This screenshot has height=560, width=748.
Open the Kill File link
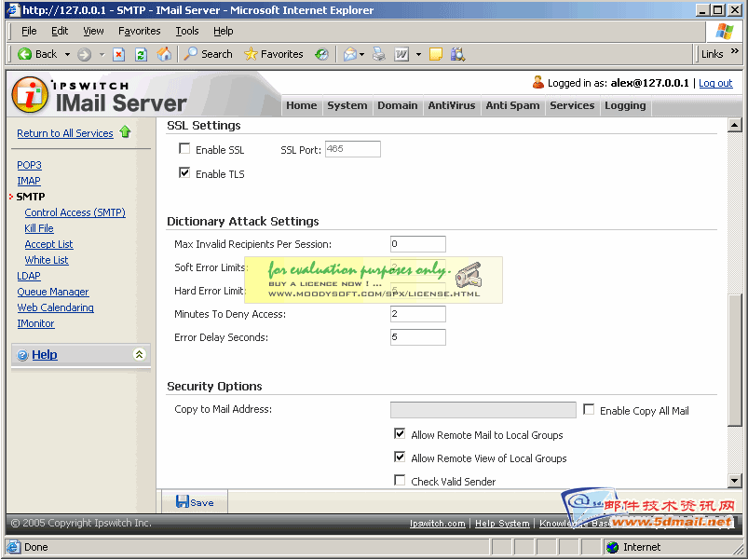(x=39, y=228)
